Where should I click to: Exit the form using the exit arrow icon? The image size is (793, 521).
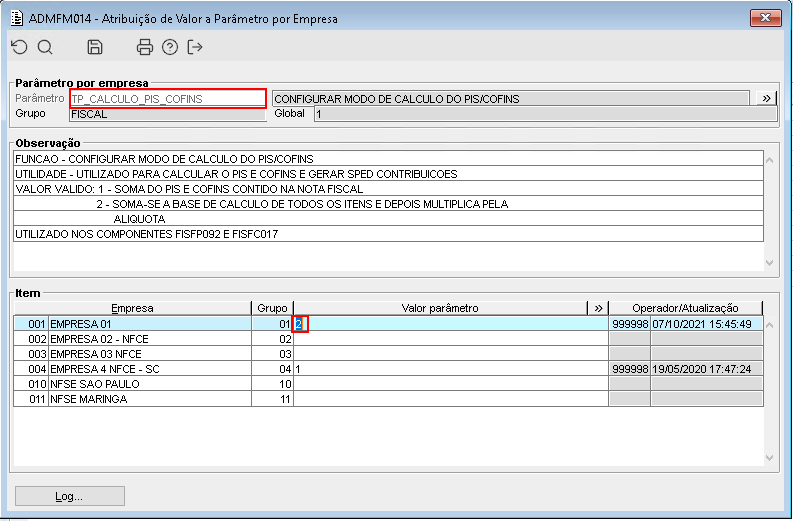(x=195, y=47)
